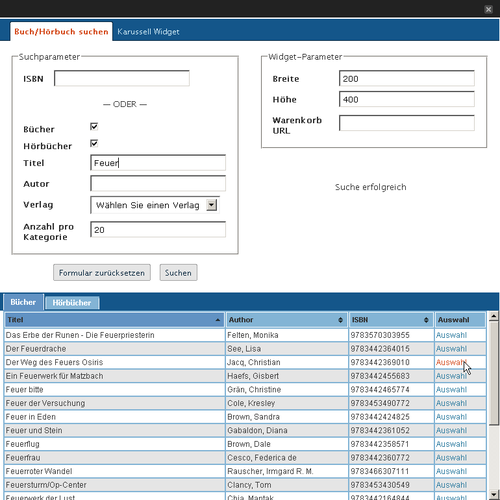Focus the ISBN input field
Screen dimensions: 500x500
tap(122, 78)
